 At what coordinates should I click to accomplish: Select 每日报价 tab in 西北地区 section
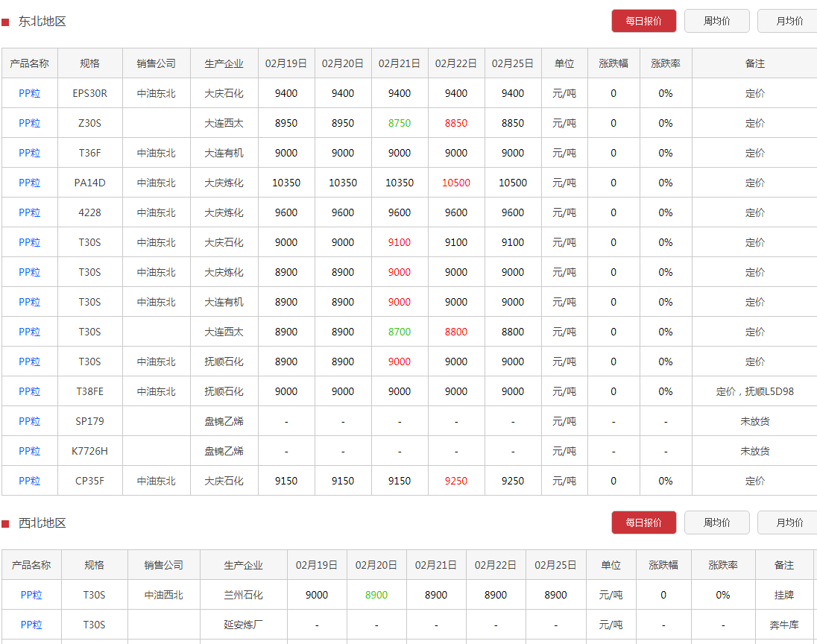click(x=643, y=523)
